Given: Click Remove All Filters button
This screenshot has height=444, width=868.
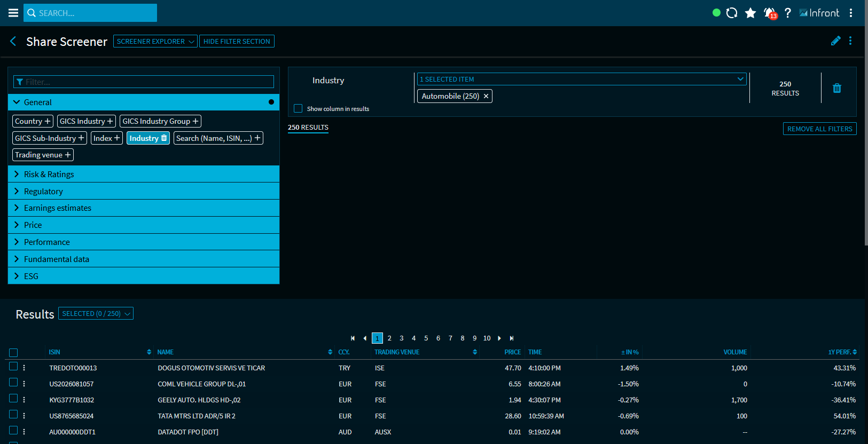Looking at the screenshot, I should 819,129.
